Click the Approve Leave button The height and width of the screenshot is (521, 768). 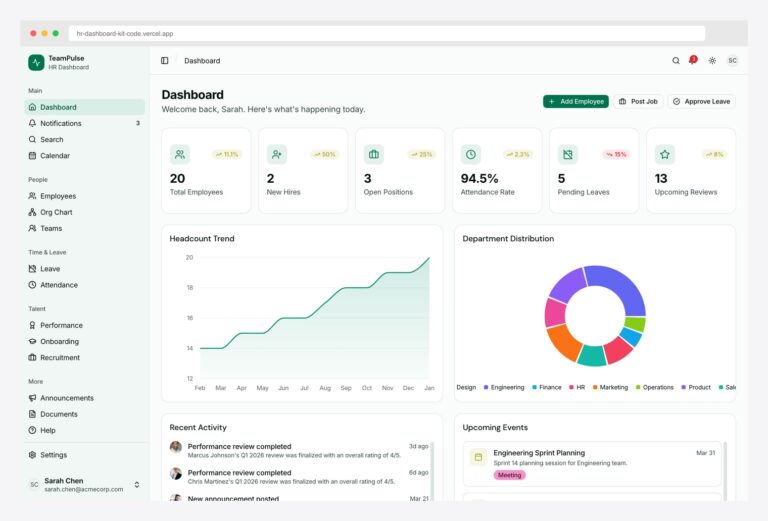702,101
